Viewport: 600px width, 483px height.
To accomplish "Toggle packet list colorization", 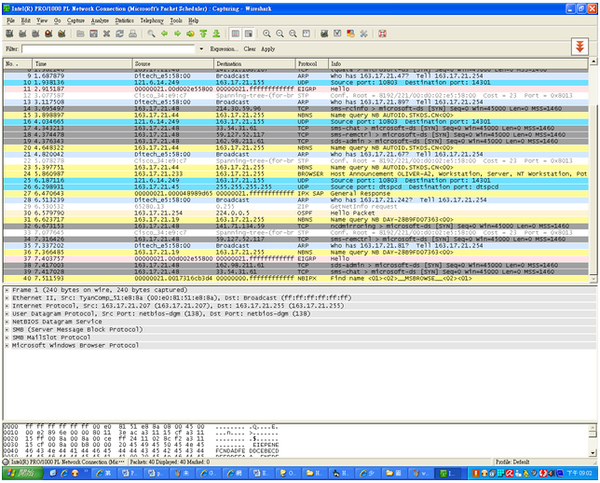I will pyautogui.click(x=235, y=34).
